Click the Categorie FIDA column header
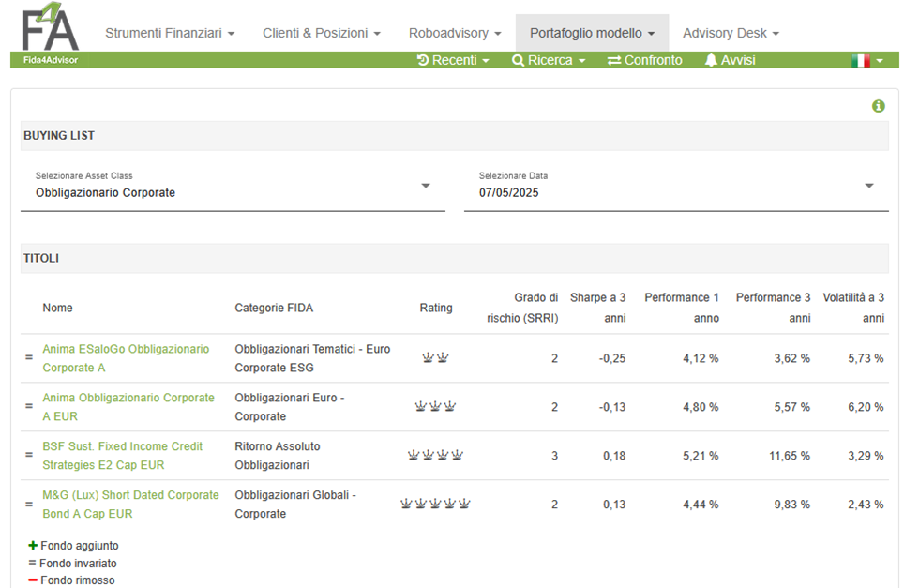The width and height of the screenshot is (904, 588). (274, 308)
